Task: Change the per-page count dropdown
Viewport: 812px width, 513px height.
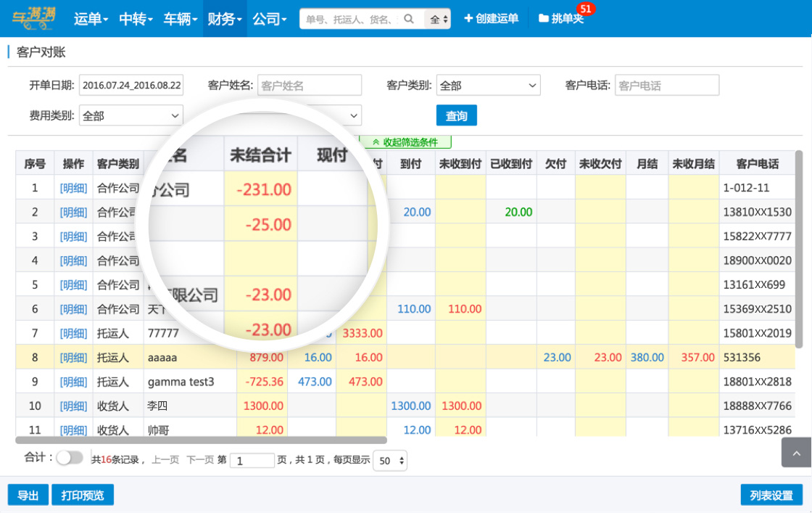Action: [390, 461]
